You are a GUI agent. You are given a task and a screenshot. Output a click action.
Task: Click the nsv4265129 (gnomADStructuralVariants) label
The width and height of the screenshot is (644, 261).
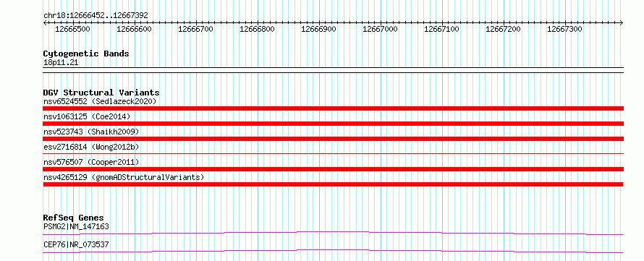tap(124, 177)
